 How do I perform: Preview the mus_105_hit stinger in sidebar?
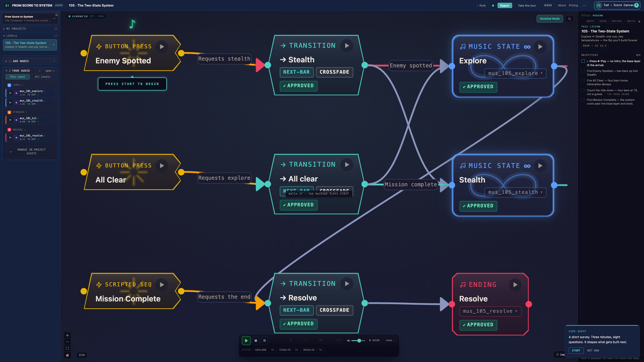coord(10,120)
